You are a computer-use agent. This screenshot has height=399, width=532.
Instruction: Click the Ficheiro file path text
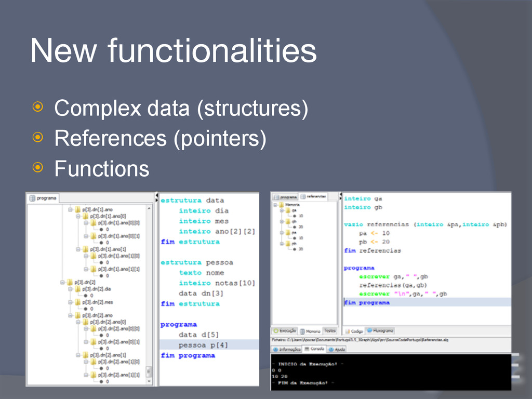pos(360,340)
